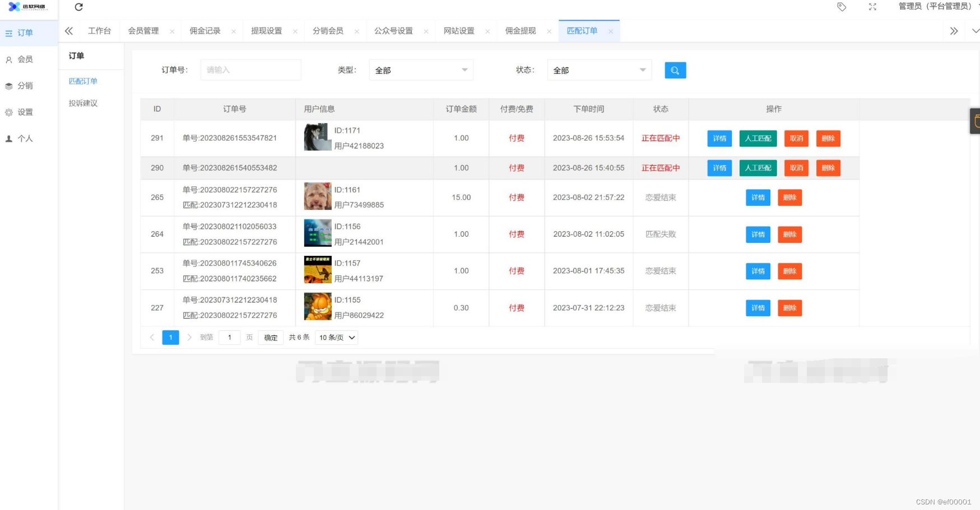Click the tag icon near the top right

[x=841, y=7]
